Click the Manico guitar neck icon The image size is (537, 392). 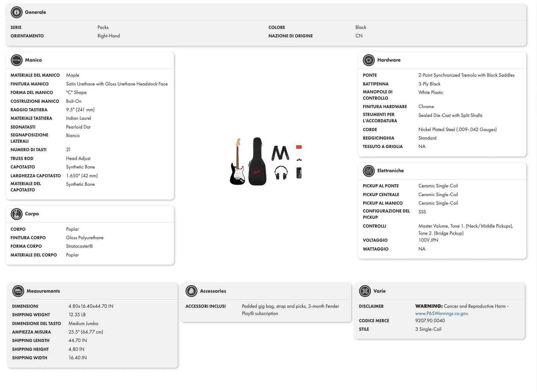(16, 60)
